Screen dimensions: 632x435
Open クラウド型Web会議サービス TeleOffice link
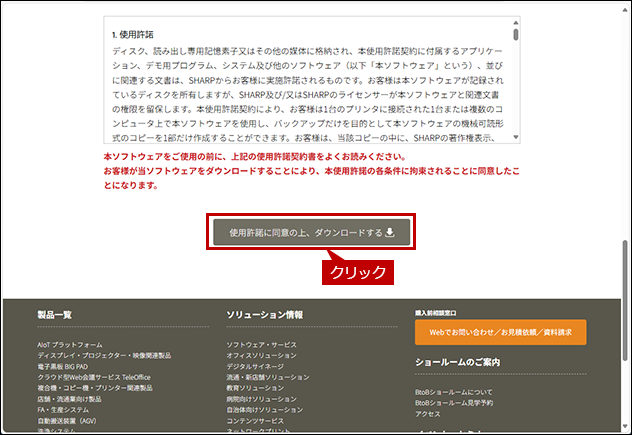[x=94, y=377]
